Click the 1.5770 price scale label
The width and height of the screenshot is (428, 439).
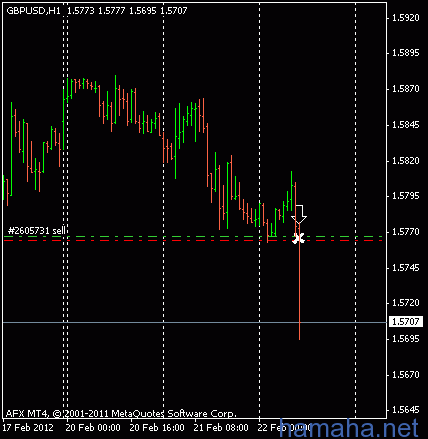pos(406,232)
